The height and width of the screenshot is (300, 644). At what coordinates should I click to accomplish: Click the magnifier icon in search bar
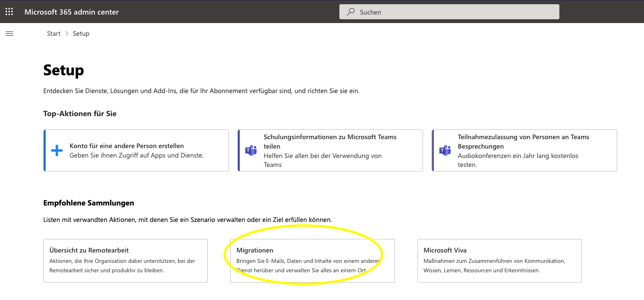351,12
